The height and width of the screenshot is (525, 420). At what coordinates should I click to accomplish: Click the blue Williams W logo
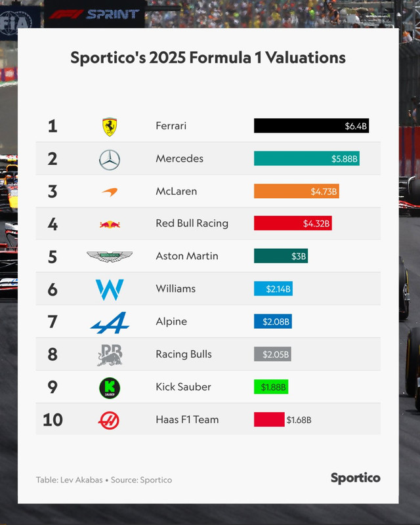tap(110, 289)
